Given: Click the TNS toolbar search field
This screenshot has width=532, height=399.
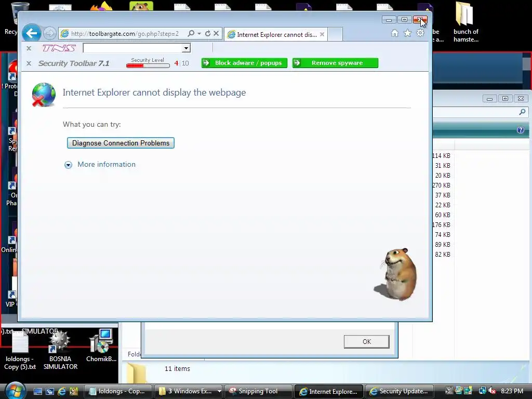Looking at the screenshot, I should [x=132, y=48].
